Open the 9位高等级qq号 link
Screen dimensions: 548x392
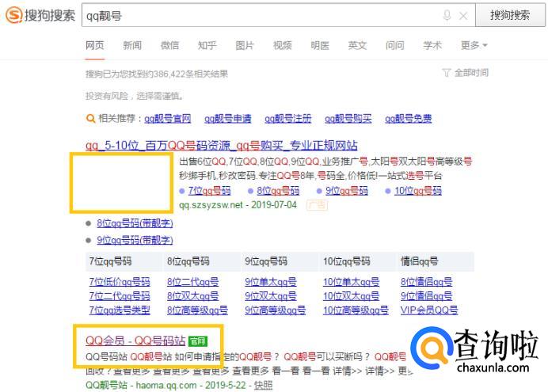point(276,310)
